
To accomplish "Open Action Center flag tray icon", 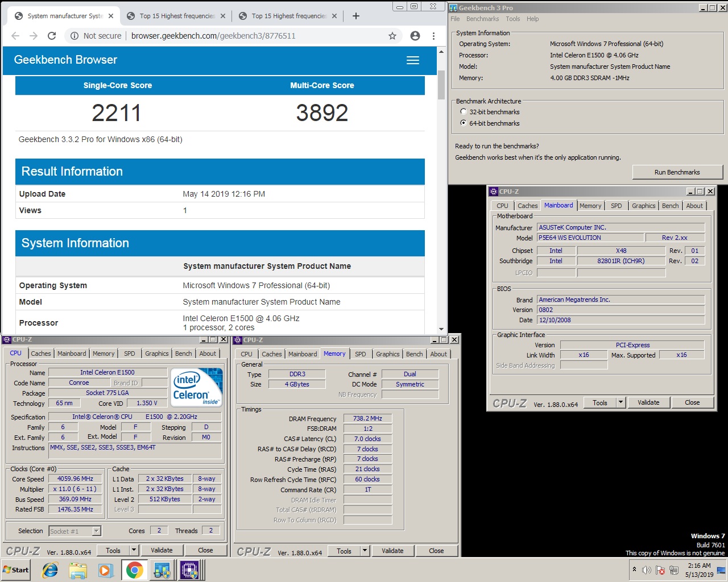I will tap(660, 570).
